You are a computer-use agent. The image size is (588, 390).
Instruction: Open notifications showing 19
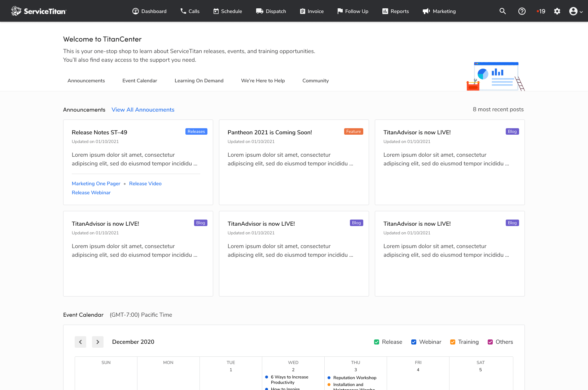tap(541, 11)
